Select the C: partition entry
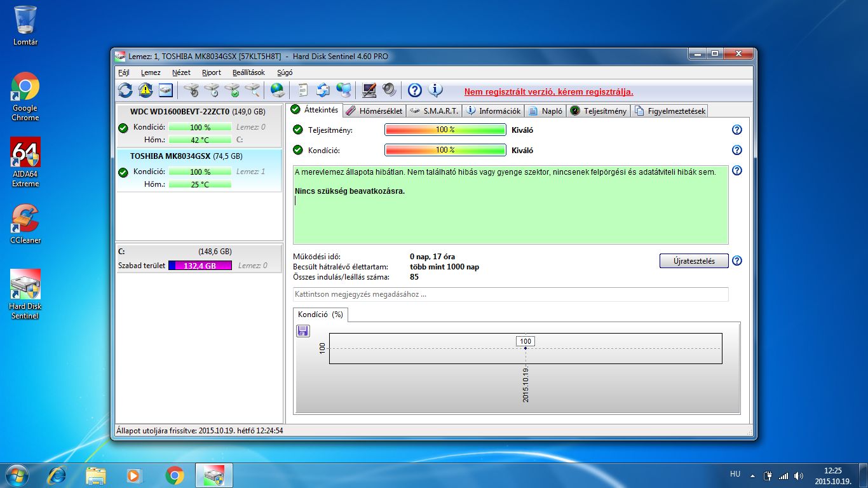The height and width of the screenshot is (488, 868). [199, 258]
